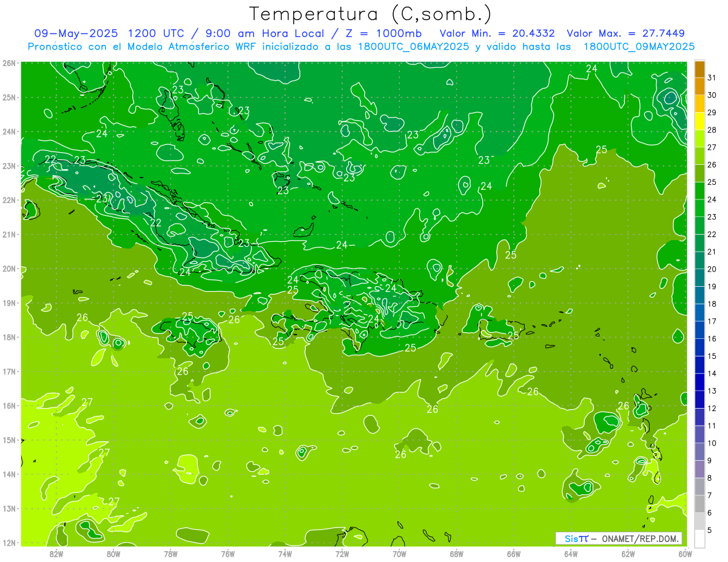This screenshot has width=728, height=562.
Task: Click the 60W longitude axis label
Action: [x=685, y=554]
